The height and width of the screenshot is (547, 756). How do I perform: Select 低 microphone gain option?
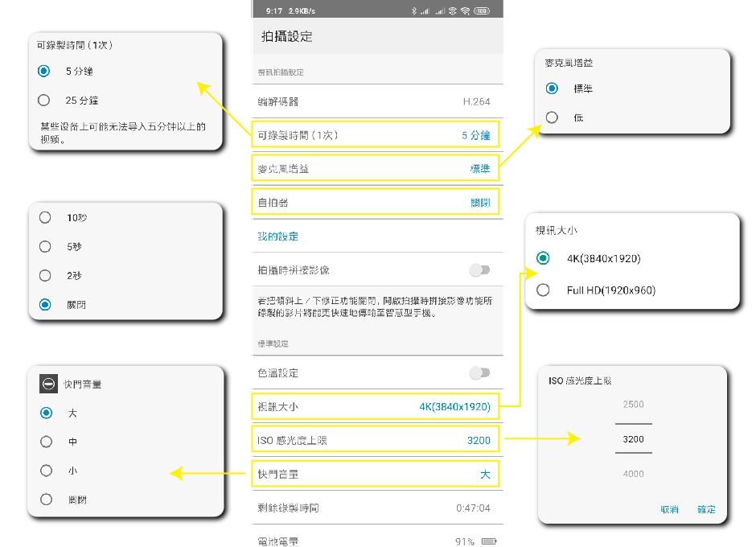click(x=552, y=117)
